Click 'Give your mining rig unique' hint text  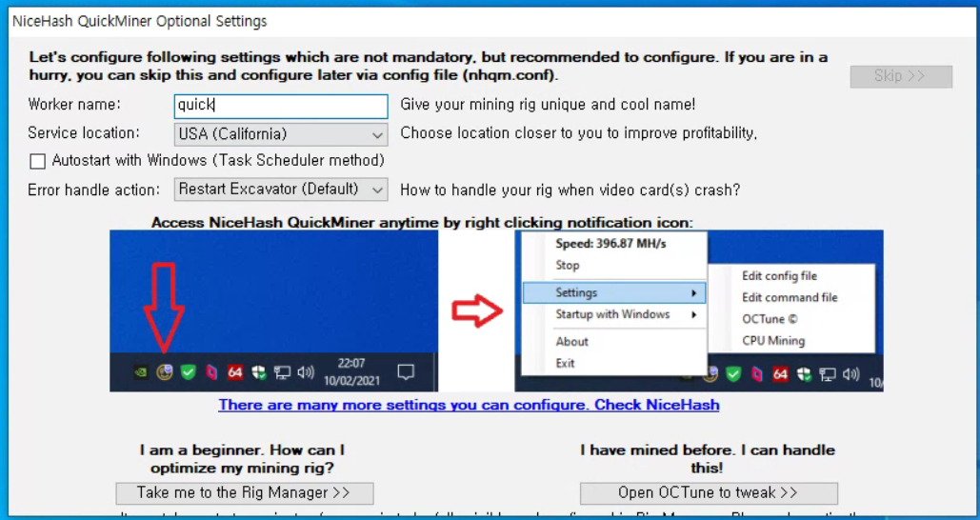click(548, 105)
